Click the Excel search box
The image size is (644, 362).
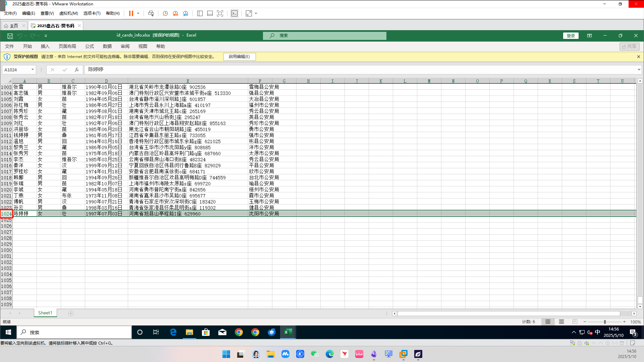324,36
